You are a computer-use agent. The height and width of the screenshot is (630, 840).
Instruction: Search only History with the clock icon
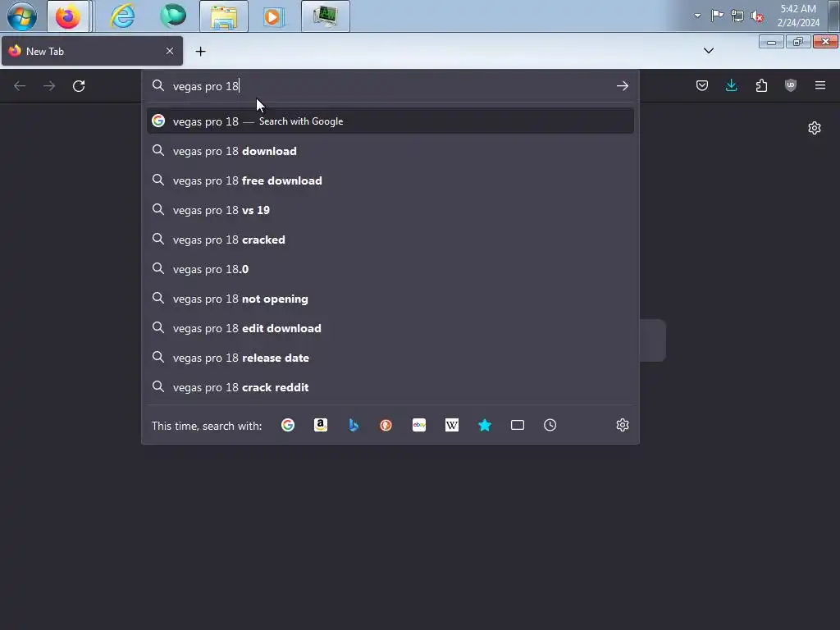click(x=550, y=426)
